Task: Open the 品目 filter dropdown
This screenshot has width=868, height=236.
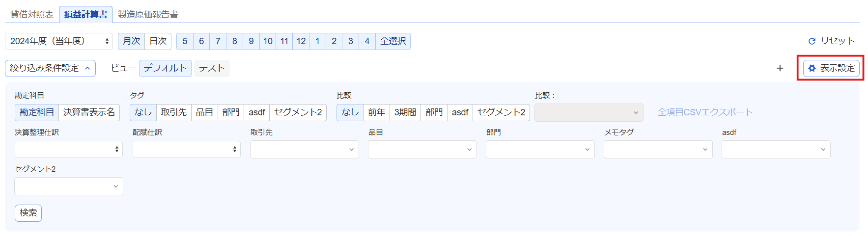Action: point(422,149)
